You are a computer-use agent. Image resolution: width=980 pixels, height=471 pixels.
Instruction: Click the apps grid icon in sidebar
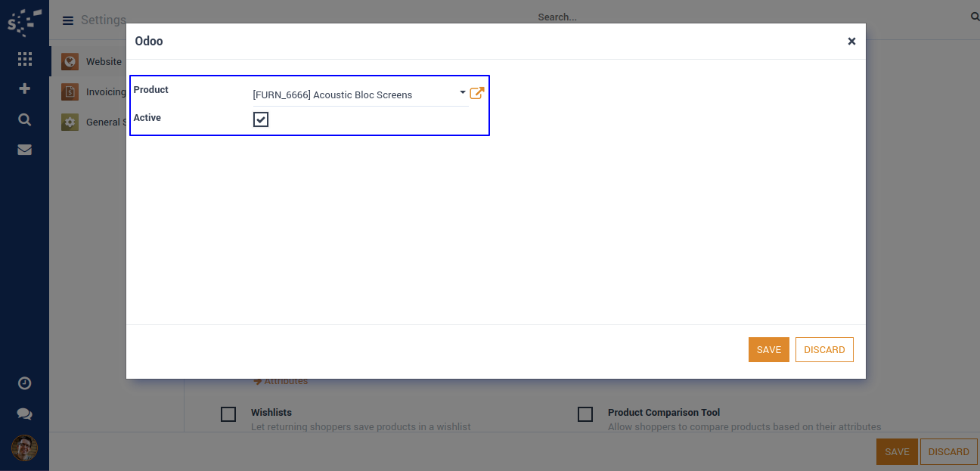24,59
